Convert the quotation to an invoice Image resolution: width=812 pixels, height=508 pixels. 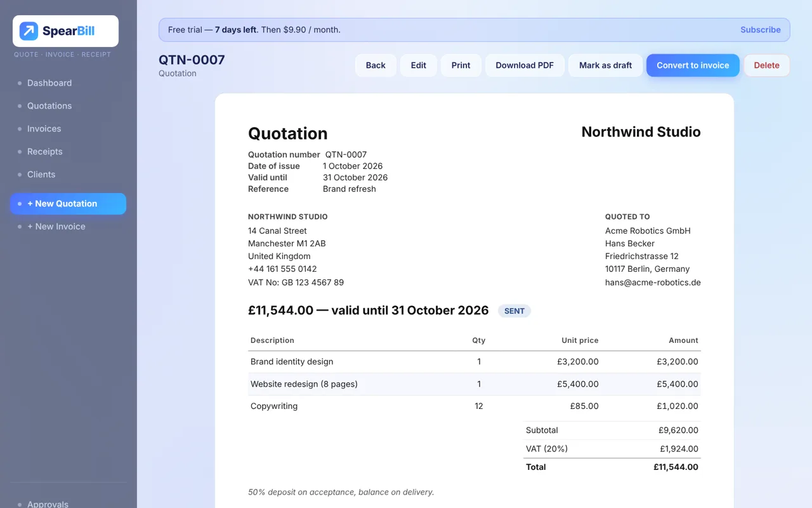tap(693, 65)
